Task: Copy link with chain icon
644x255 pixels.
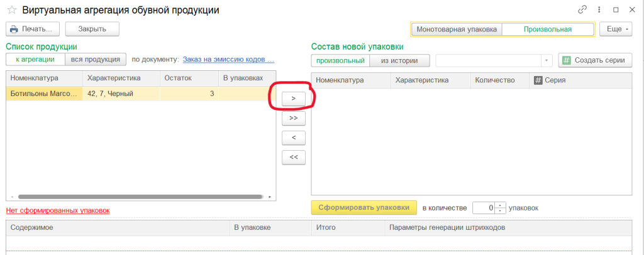Action: (x=582, y=10)
